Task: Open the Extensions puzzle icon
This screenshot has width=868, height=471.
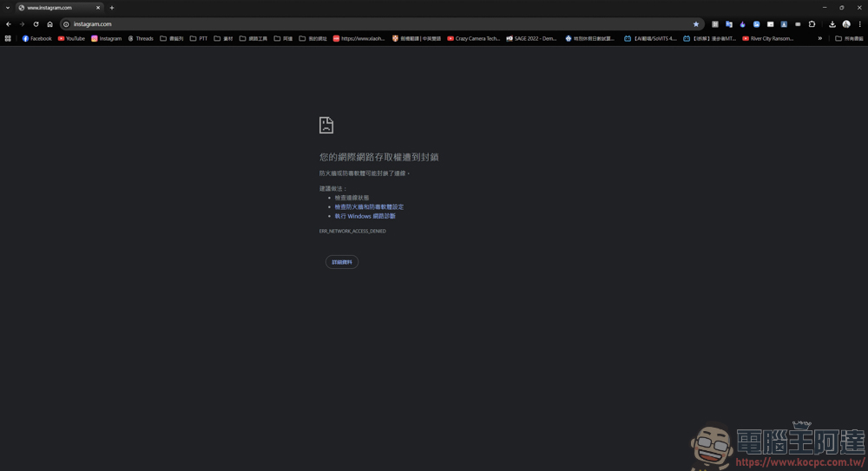Action: click(x=812, y=24)
